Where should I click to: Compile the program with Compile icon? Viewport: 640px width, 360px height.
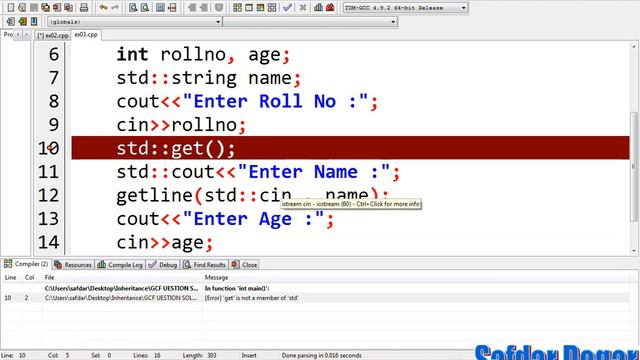tap(237, 7)
